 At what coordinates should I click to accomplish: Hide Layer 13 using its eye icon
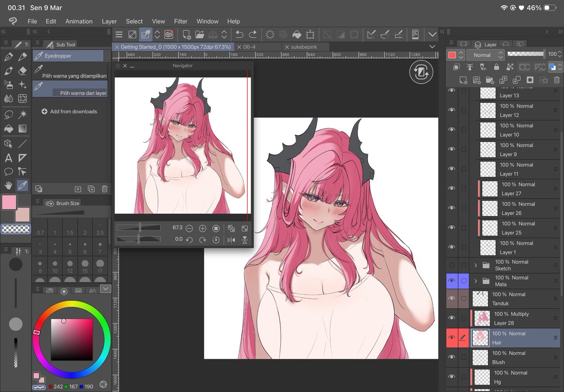click(x=452, y=90)
